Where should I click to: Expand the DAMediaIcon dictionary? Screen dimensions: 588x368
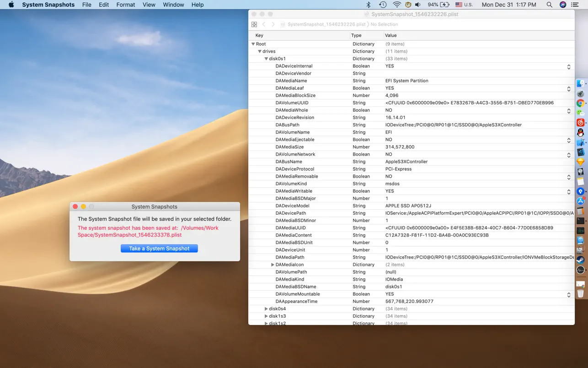tap(273, 265)
